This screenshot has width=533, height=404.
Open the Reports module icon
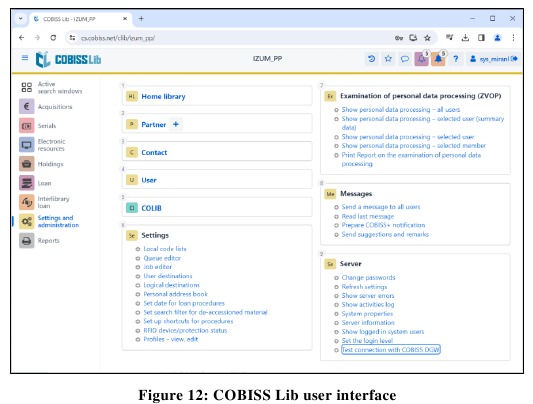coord(27,241)
